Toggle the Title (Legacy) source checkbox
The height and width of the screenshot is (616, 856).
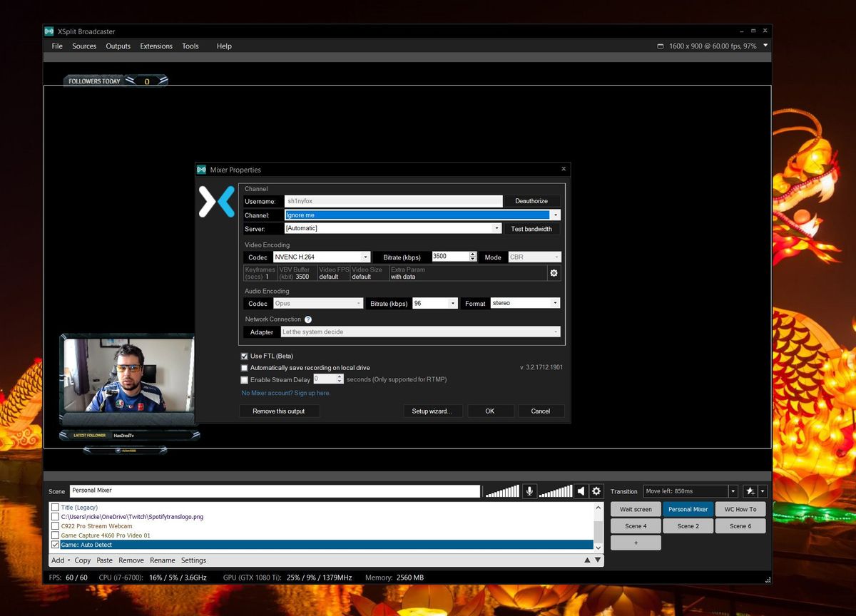pos(55,507)
